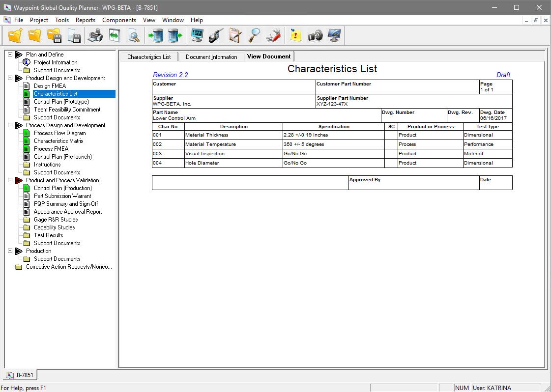This screenshot has width=551, height=392.
Task: Click the Swiss army knife tools icon
Action: pos(274,35)
